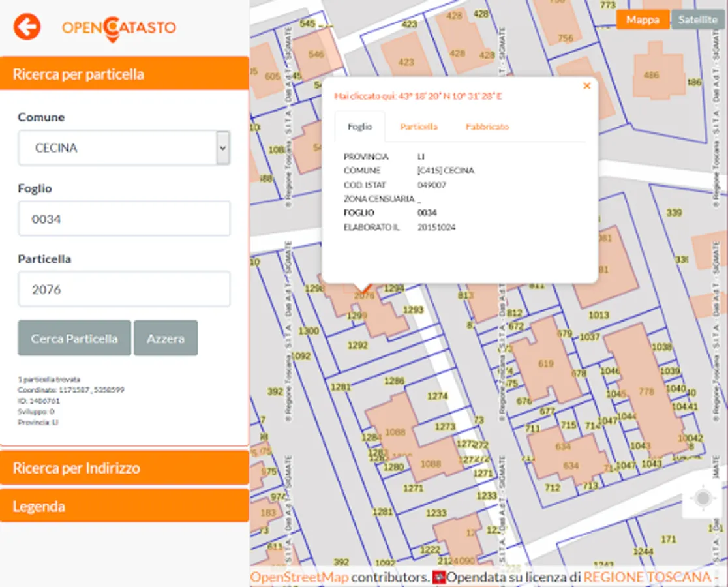Click the Cerca Particella button

[x=74, y=339]
